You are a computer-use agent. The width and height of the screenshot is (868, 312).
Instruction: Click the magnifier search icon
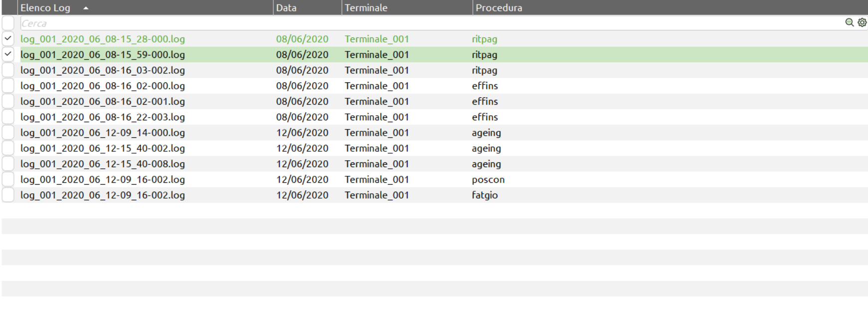[x=849, y=22]
